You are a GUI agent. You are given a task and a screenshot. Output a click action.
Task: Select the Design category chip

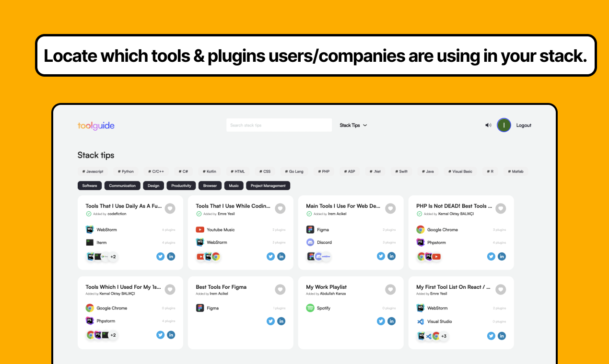point(153,185)
